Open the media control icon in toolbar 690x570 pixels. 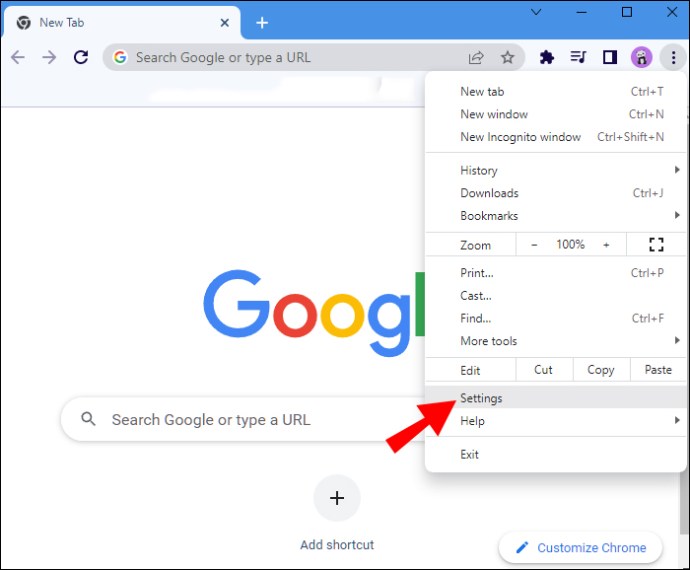tap(578, 57)
